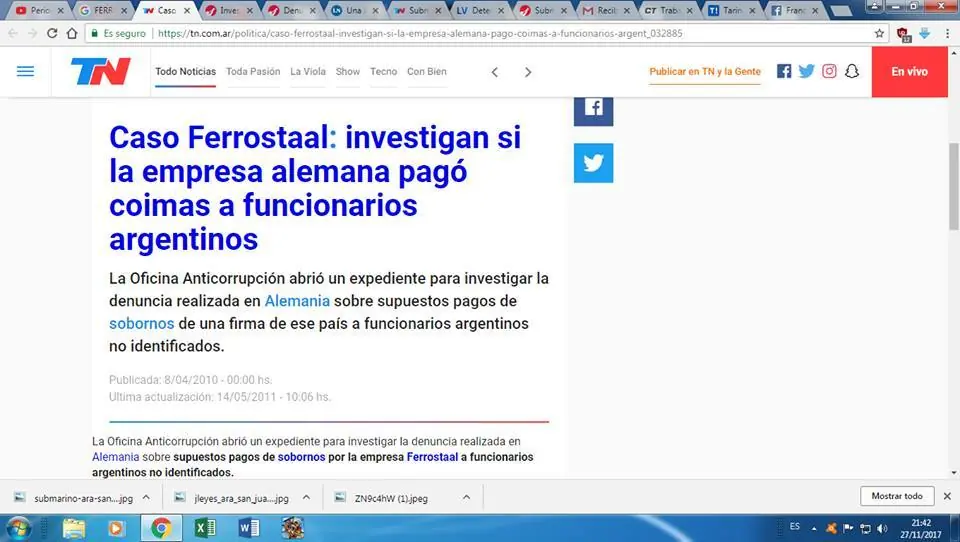Click the Chrome taskbar icon
This screenshot has width=960, height=542.
point(161,528)
